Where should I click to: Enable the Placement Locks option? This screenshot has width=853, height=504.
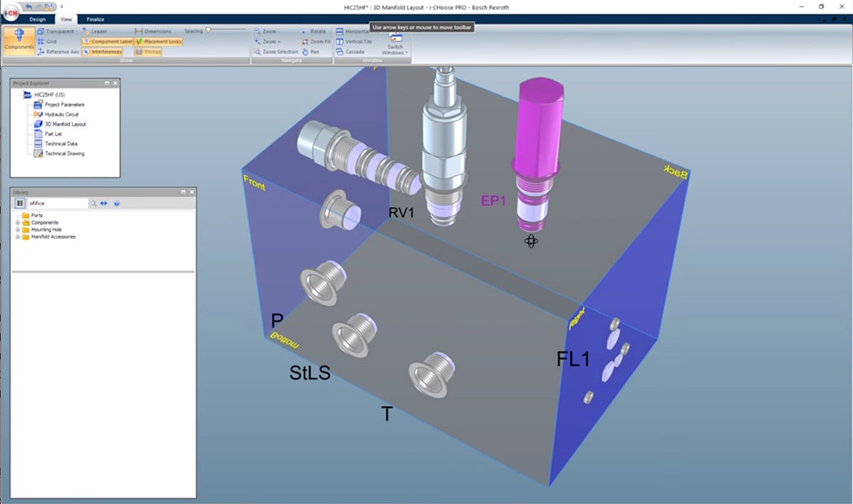tap(159, 41)
